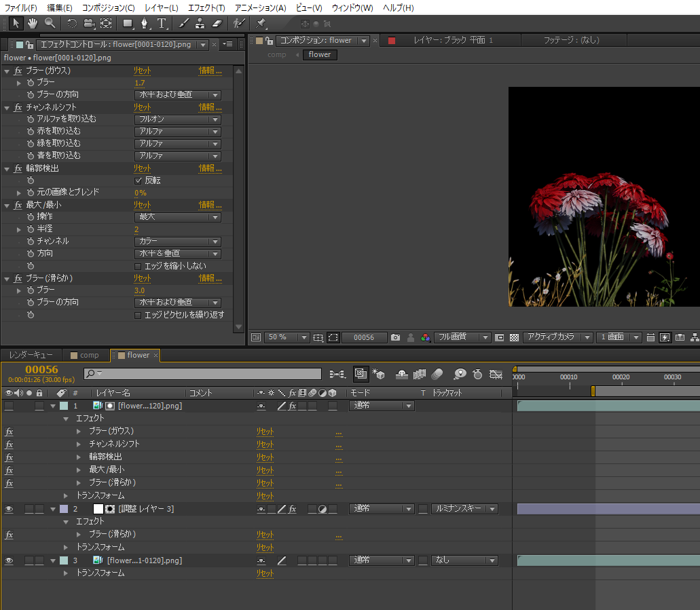The width and height of the screenshot is (700, 610).
Task: Click the snapshot camera icon in viewer
Action: click(395, 337)
